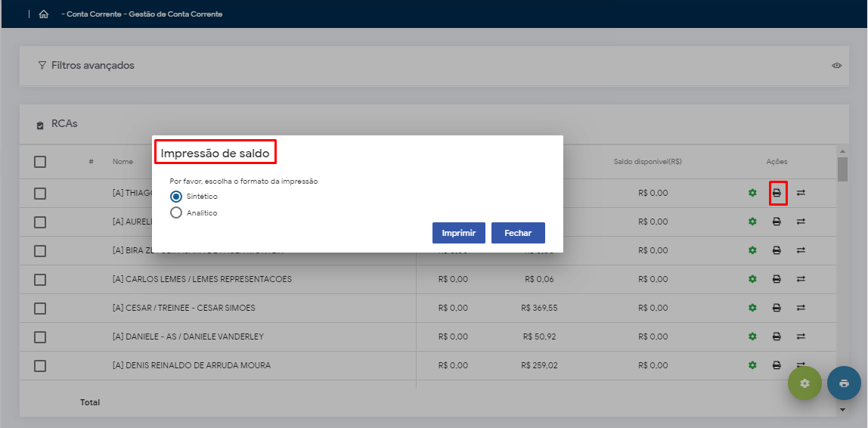This screenshot has height=428, width=868.
Task: Click the Nome column header
Action: 122,162
